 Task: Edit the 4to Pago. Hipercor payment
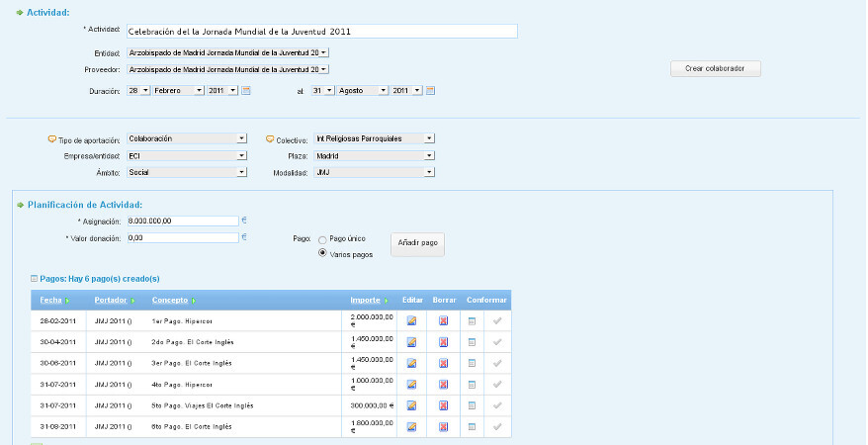tap(411, 384)
